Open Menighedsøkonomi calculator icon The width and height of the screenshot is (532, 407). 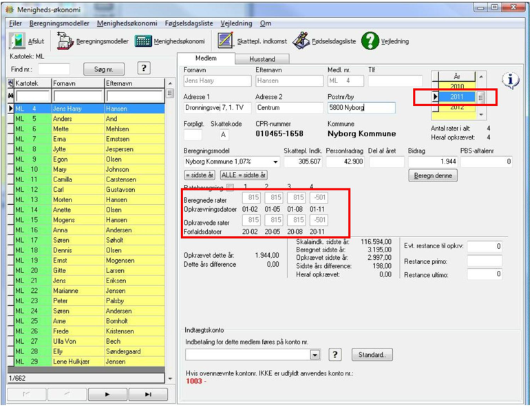[x=143, y=41]
